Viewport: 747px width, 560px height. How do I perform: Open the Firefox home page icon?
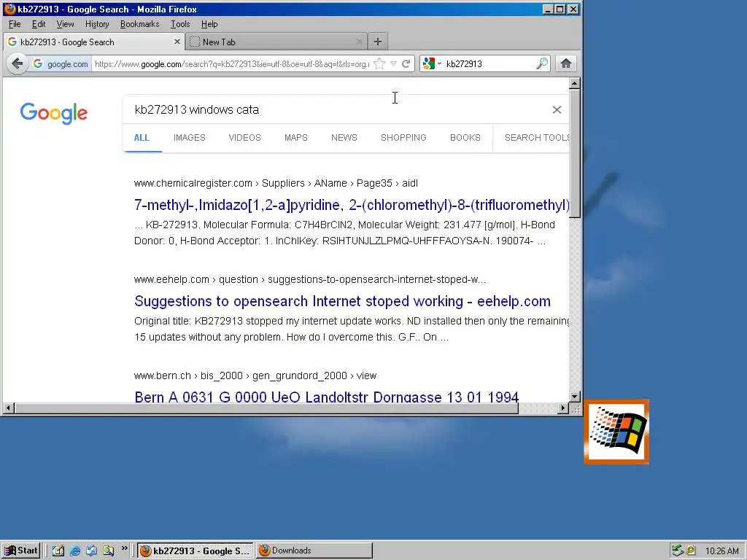tap(565, 64)
